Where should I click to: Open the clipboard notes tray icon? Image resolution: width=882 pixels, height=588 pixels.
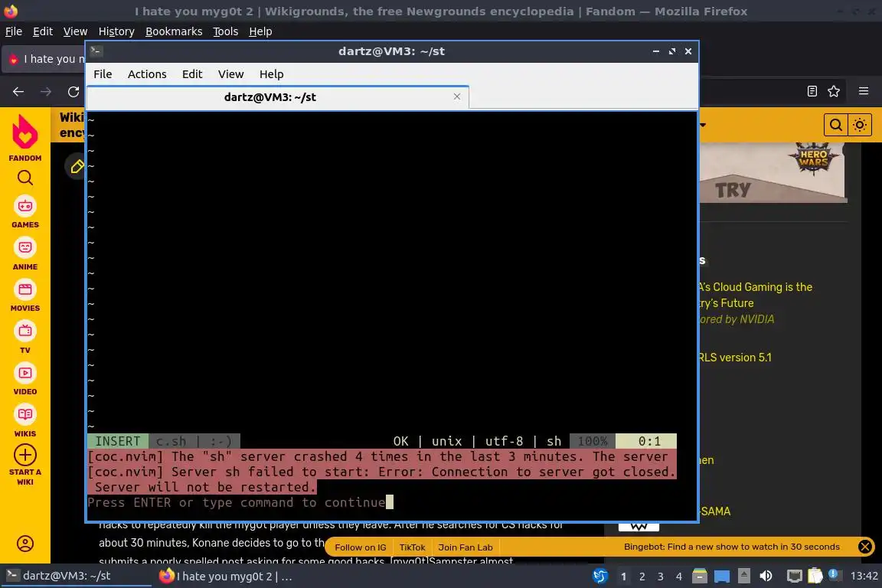(x=815, y=576)
